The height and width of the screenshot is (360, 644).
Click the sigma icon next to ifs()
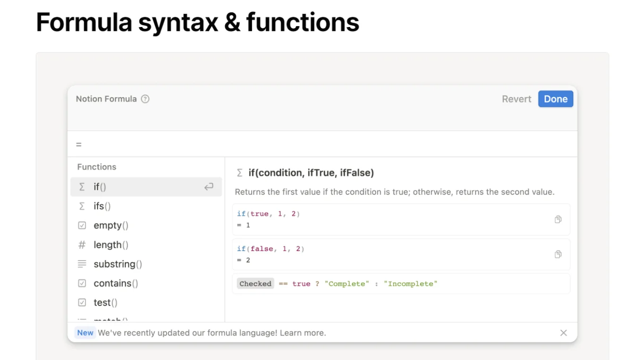point(82,206)
